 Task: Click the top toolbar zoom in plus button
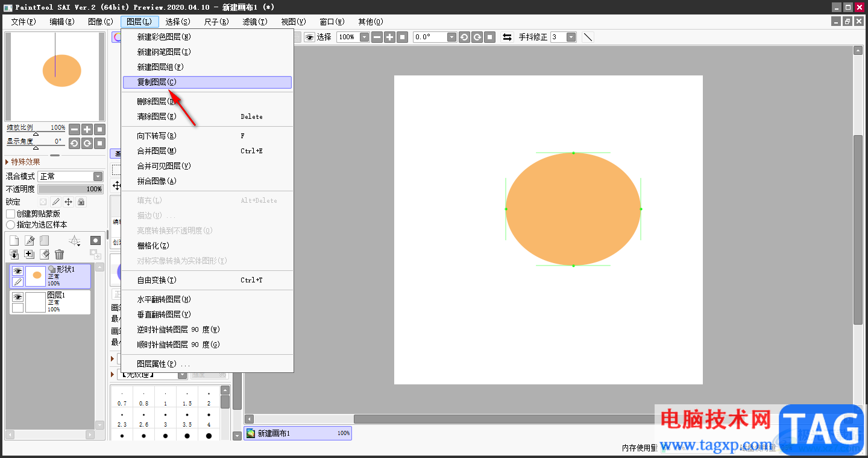click(390, 37)
